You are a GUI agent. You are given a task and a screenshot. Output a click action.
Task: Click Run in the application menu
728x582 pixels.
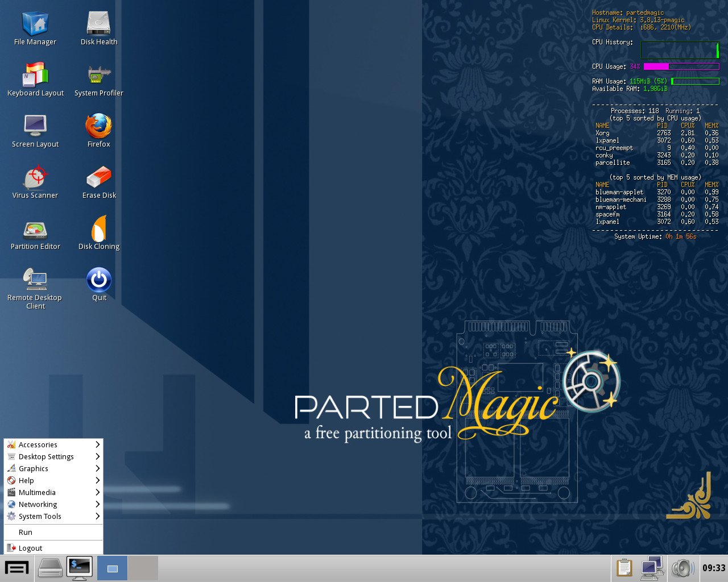click(25, 532)
